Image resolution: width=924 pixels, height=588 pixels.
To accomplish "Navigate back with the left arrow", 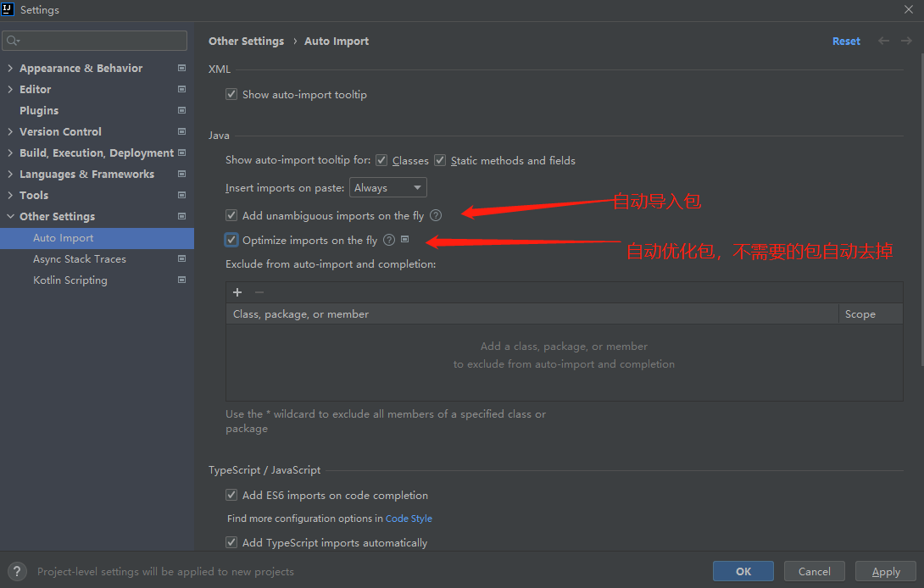I will [883, 41].
